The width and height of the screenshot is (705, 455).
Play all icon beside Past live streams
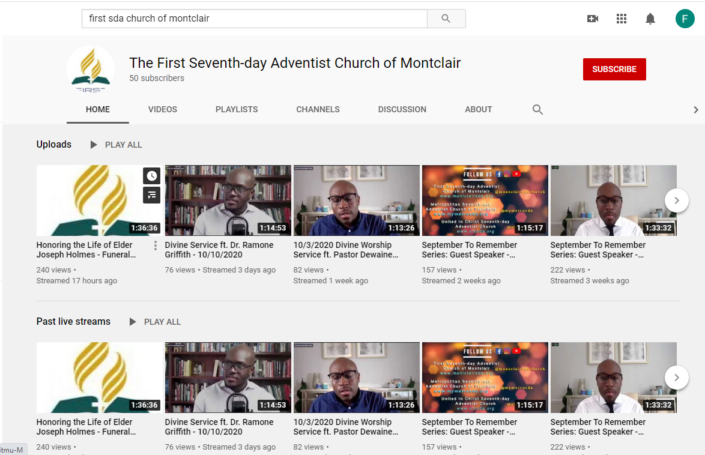point(133,322)
